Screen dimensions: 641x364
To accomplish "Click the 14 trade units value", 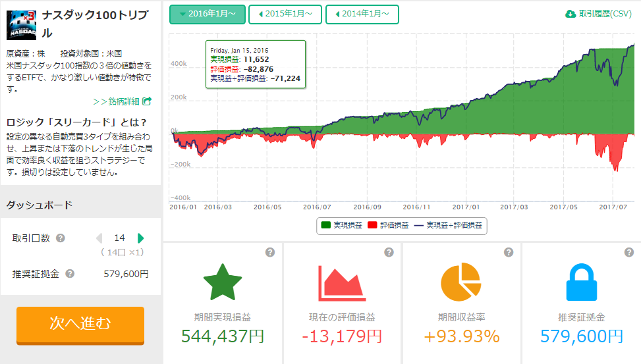I will (x=120, y=238).
